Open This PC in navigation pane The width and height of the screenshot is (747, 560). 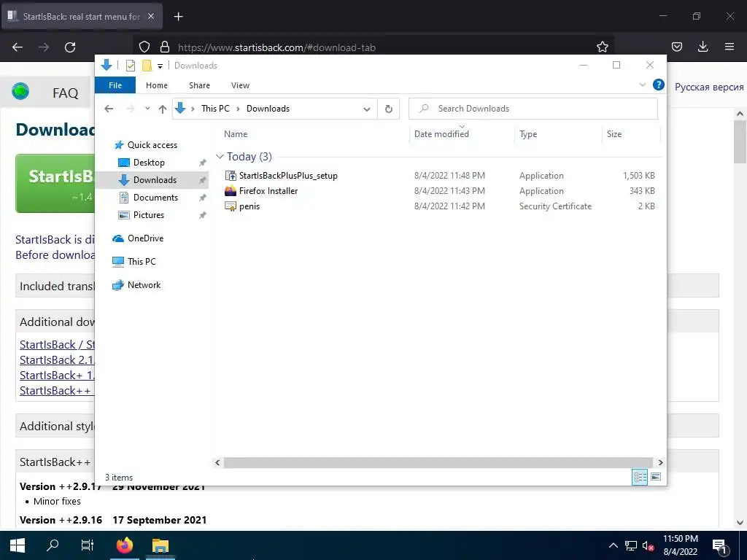(142, 262)
